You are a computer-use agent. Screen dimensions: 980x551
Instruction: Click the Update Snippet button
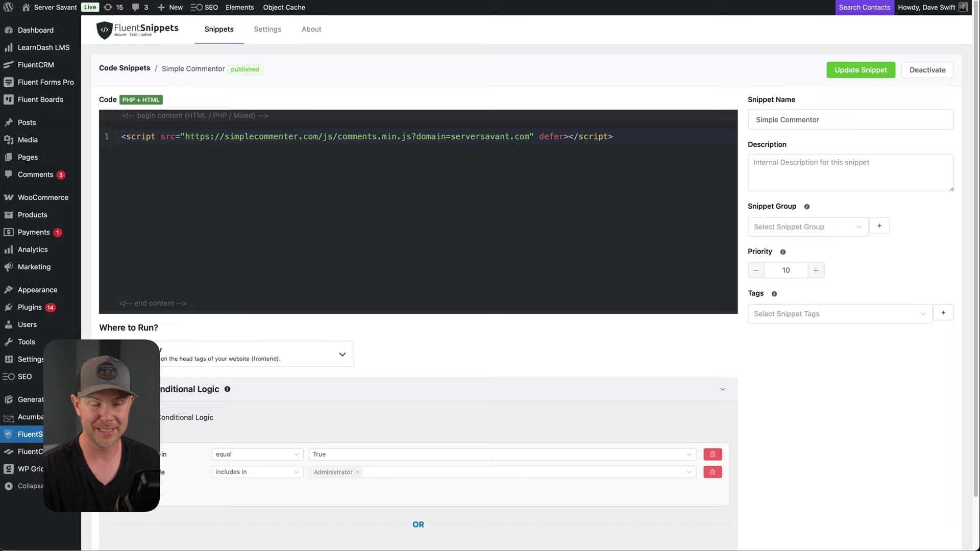[861, 70]
